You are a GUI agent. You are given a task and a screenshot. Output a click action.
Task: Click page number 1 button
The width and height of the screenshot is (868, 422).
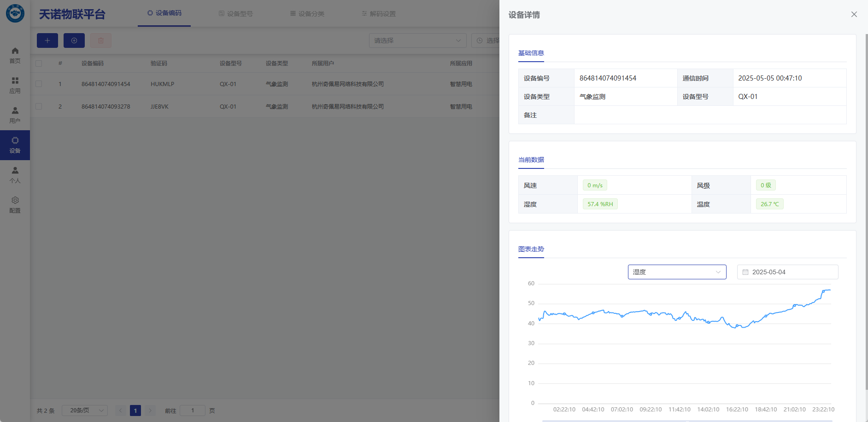point(135,410)
